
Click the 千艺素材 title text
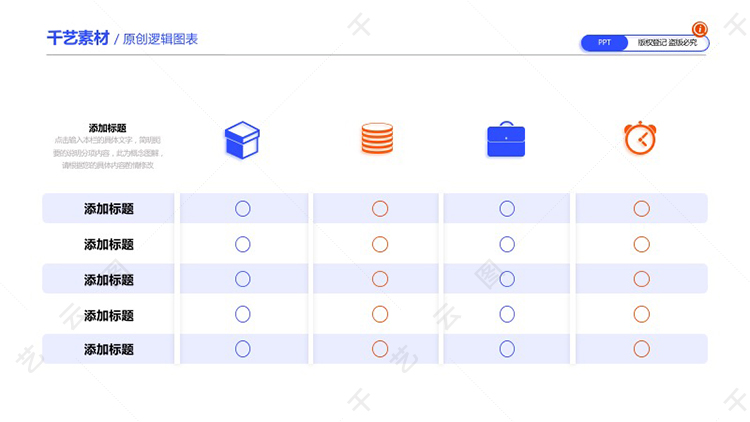(x=78, y=38)
